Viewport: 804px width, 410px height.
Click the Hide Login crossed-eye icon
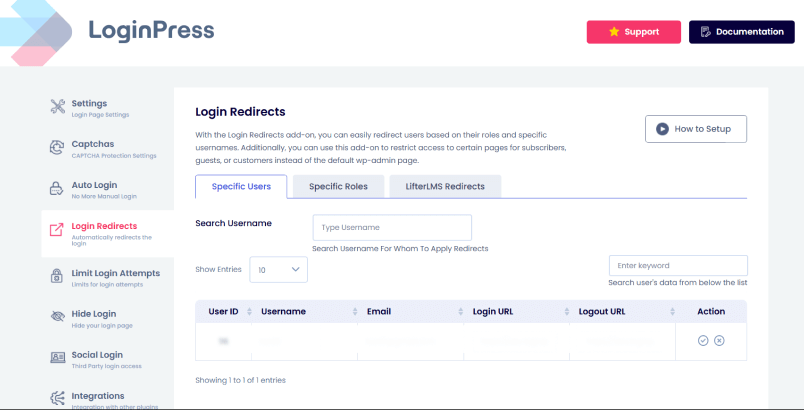pos(57,316)
